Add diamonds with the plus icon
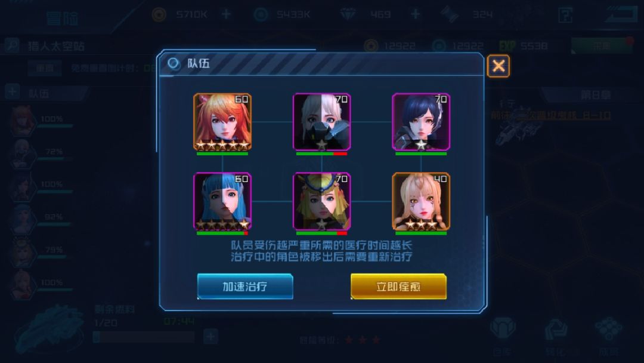This screenshot has width=644, height=363. coord(415,14)
